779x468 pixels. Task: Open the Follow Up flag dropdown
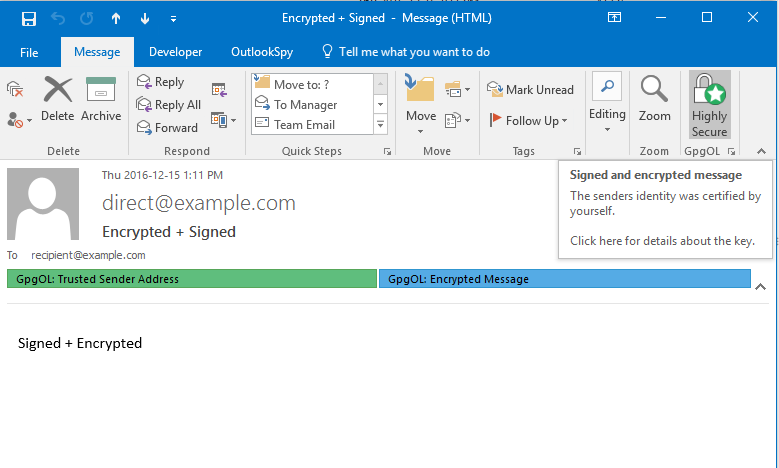530,120
